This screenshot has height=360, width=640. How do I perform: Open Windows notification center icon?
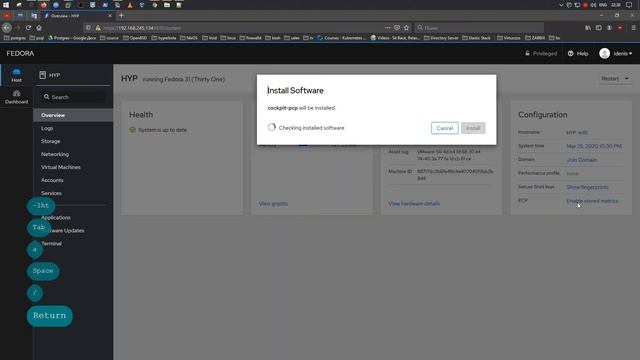point(629,5)
